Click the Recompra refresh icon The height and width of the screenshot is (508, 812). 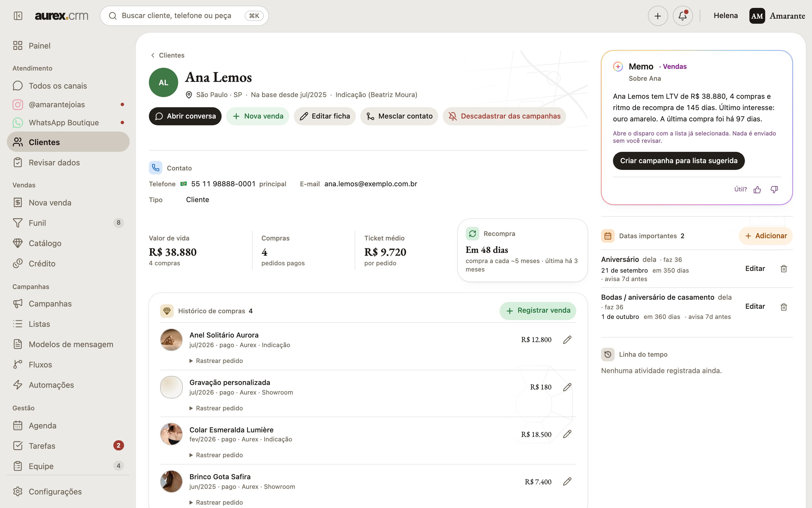(473, 233)
